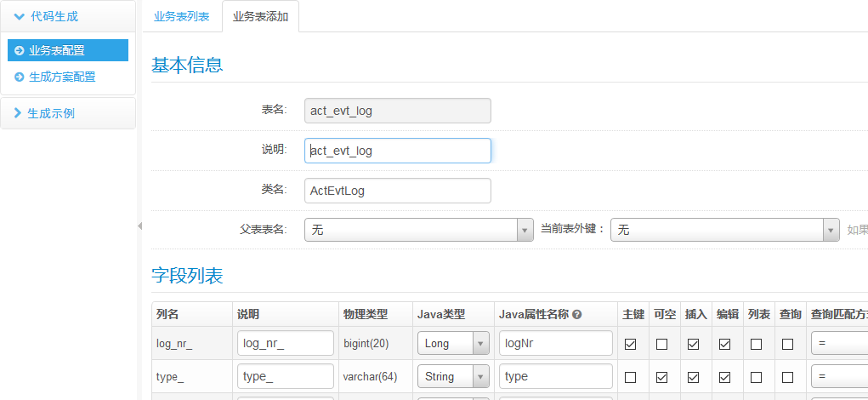Uncheck 编辑 for type_ row
The width and height of the screenshot is (868, 400).
(x=724, y=377)
